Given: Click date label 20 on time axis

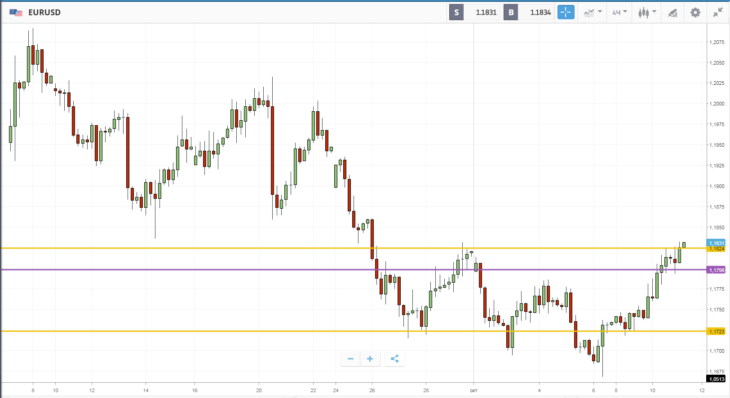Looking at the screenshot, I should (x=259, y=390).
